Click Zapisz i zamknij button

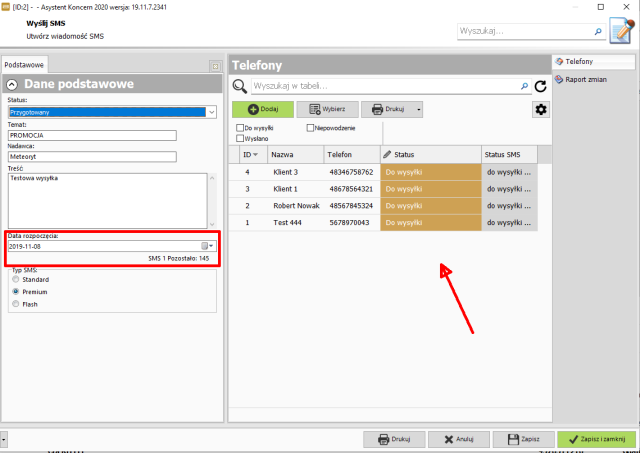(597, 440)
